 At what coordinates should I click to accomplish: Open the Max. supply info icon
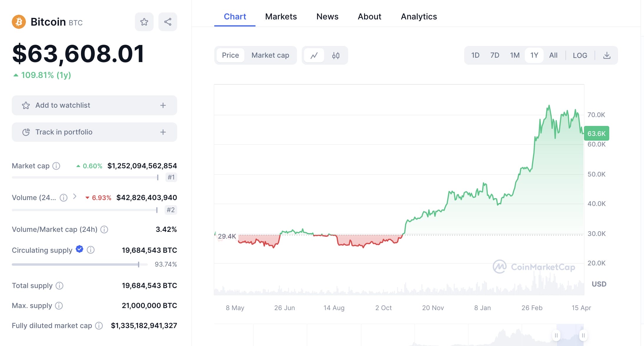pyautogui.click(x=59, y=306)
